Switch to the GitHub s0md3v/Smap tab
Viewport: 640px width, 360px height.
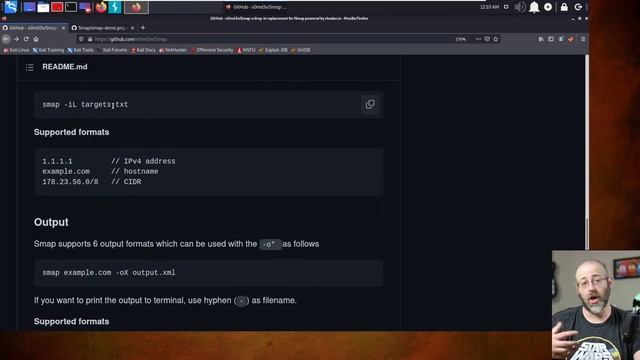point(32,28)
